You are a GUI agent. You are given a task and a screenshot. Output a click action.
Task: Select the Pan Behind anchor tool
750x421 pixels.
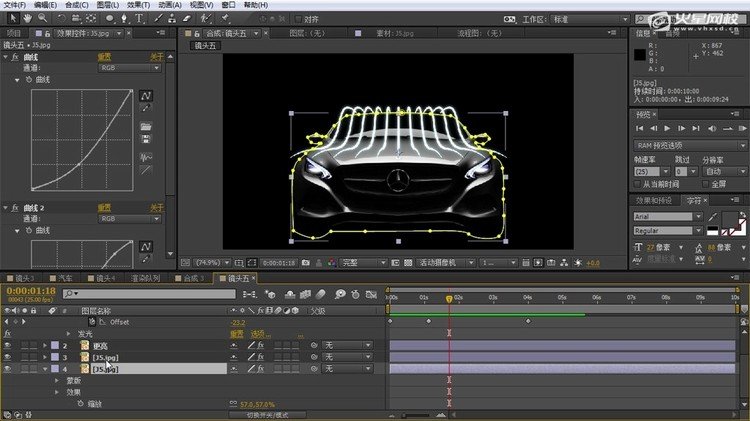(x=91, y=18)
